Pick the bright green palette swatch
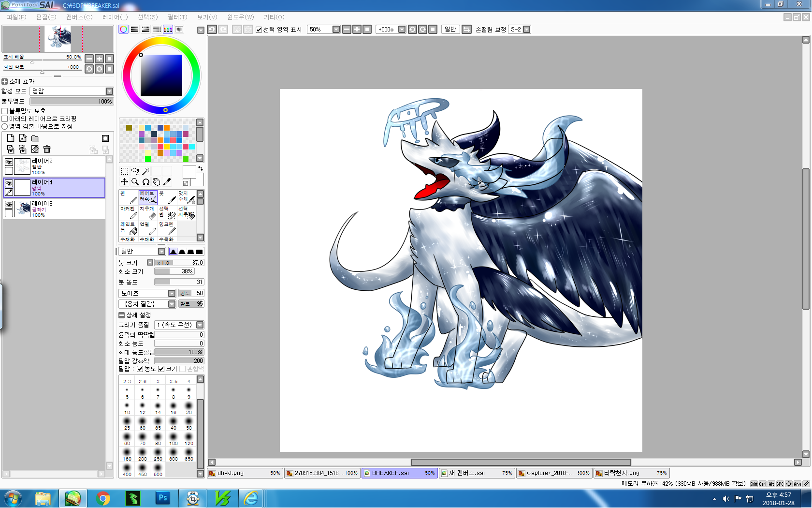812x508 pixels. (x=148, y=159)
